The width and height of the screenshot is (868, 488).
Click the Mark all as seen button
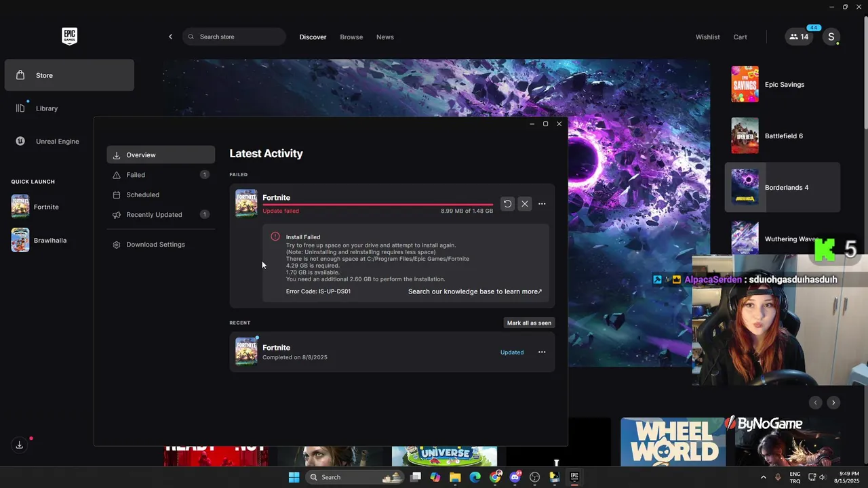(529, 323)
